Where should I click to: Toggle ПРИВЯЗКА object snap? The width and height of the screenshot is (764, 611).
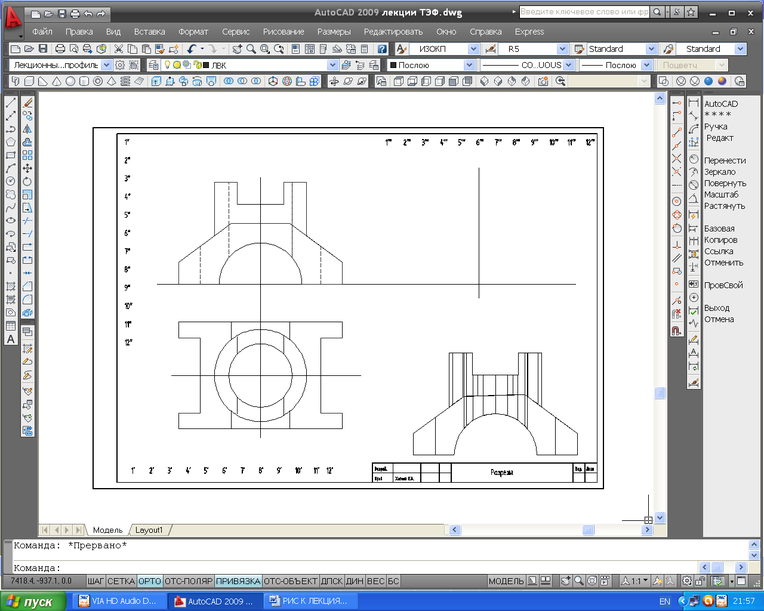coord(237,581)
